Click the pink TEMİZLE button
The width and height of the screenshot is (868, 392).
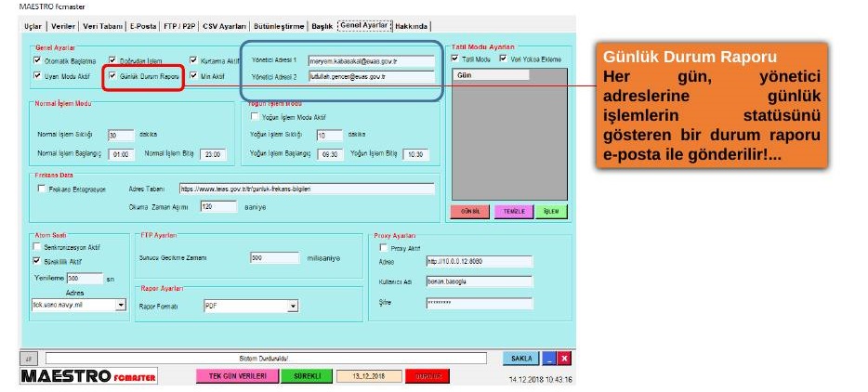(x=514, y=212)
